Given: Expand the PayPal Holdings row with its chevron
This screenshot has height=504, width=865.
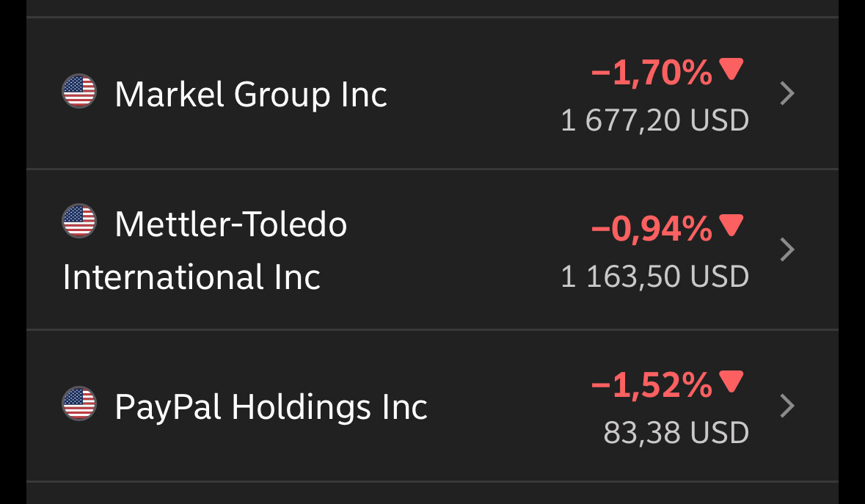Looking at the screenshot, I should pyautogui.click(x=787, y=406).
